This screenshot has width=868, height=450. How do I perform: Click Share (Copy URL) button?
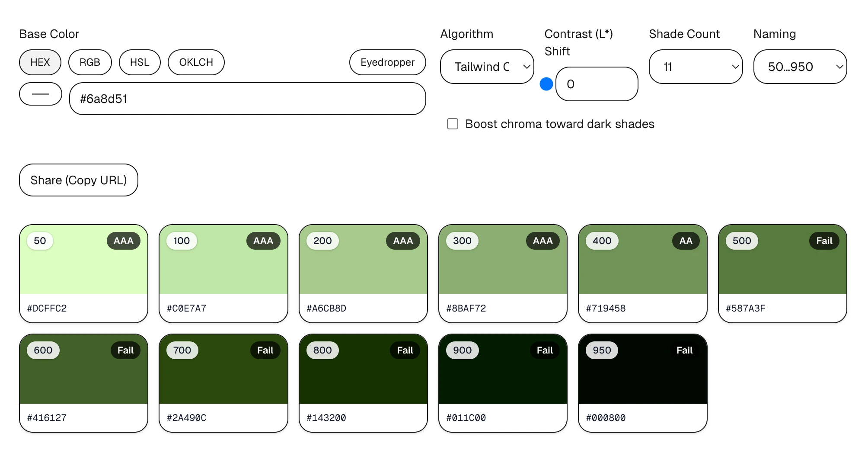tap(79, 180)
